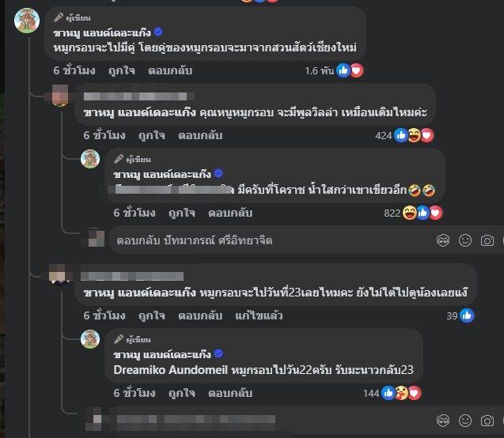Like the top comment about หมูกรอบ มีคู่
The width and height of the screenshot is (504, 438).
coord(122,70)
